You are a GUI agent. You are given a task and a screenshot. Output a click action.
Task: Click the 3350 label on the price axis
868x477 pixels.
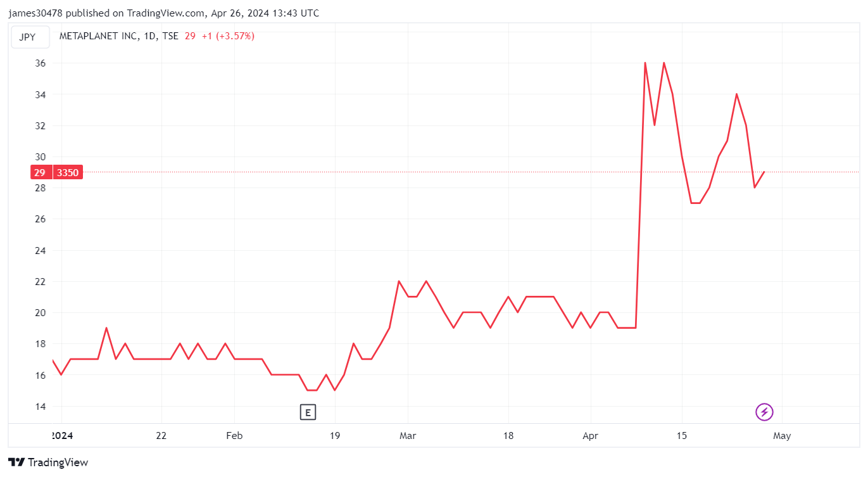coord(68,172)
